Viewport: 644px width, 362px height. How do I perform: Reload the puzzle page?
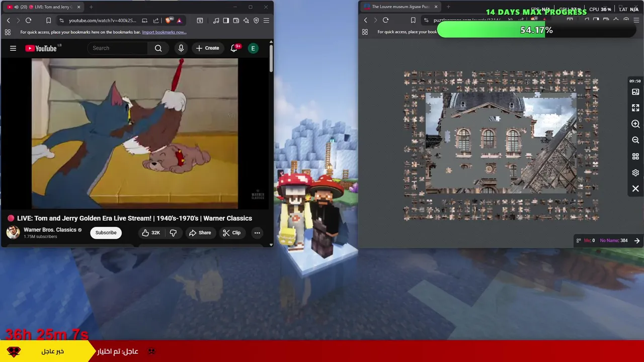[x=385, y=20]
